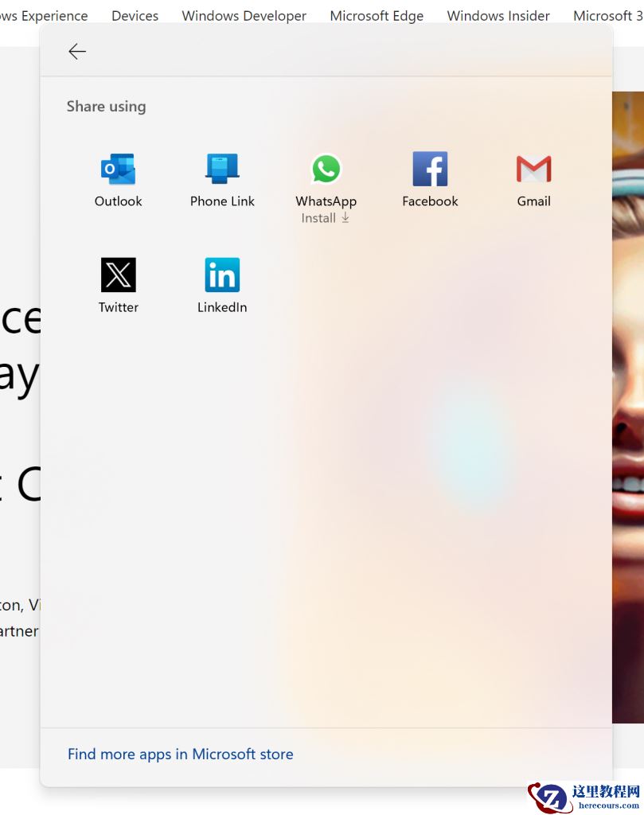Click the Outlook app label text

118,201
